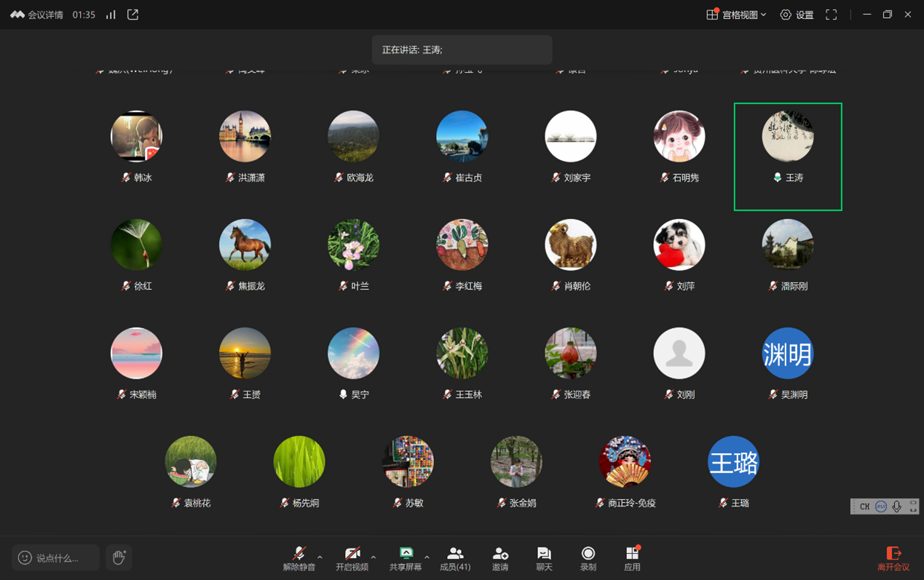
Task: Open the 聊天 chat panel
Action: pyautogui.click(x=544, y=558)
